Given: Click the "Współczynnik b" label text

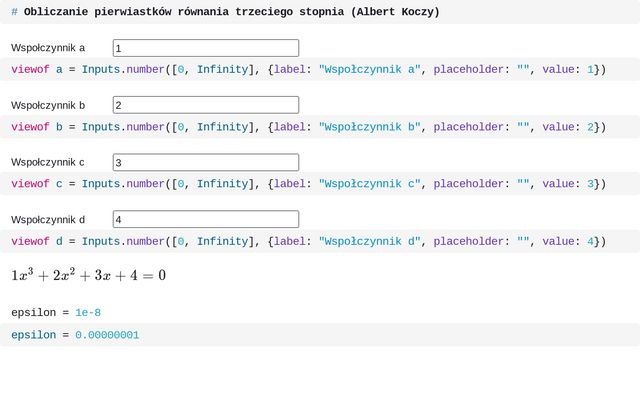Looking at the screenshot, I should 48,105.
